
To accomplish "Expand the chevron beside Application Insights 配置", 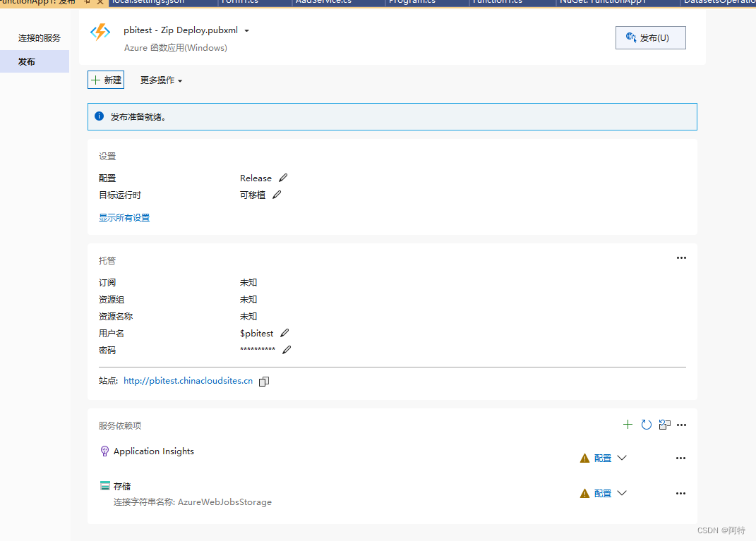I will click(622, 458).
